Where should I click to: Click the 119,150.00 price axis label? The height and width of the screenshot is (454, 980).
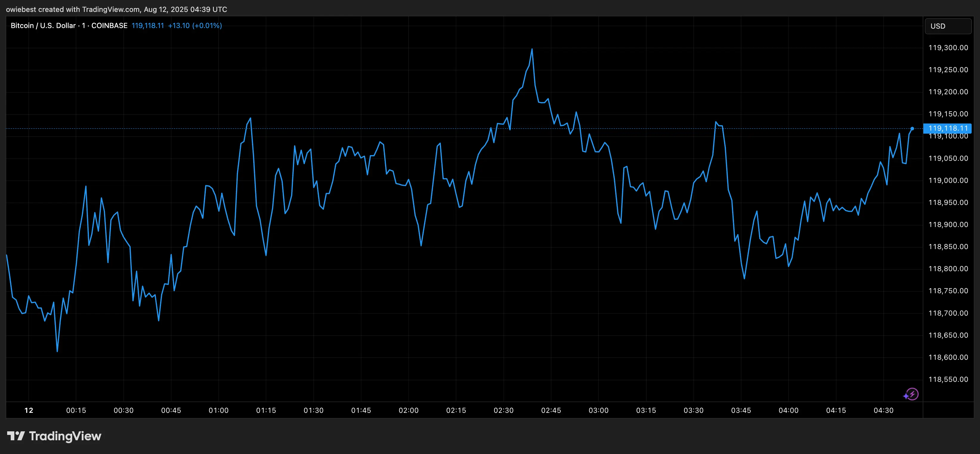pos(948,114)
